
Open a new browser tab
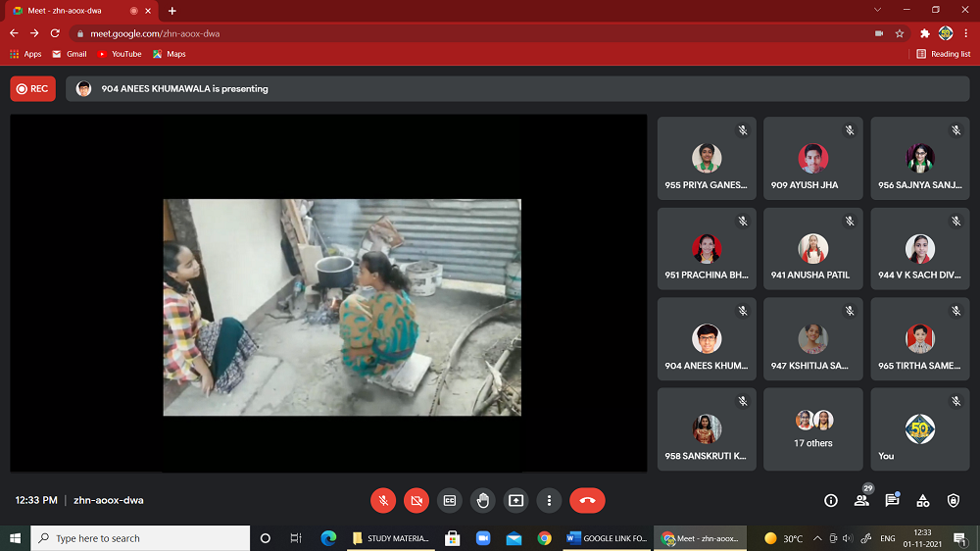pos(172,11)
